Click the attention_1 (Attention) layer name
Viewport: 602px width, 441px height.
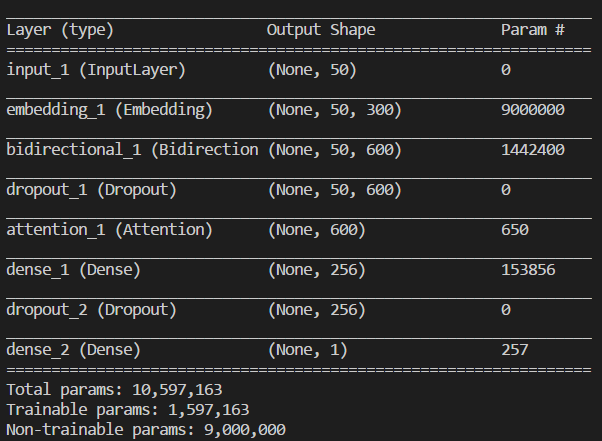[x=109, y=230]
